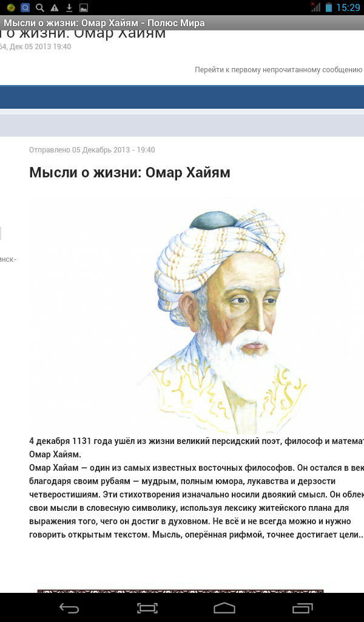The width and height of the screenshot is (364, 622).
Task: Tap the warning triangle notification icon
Action: click(x=54, y=7)
